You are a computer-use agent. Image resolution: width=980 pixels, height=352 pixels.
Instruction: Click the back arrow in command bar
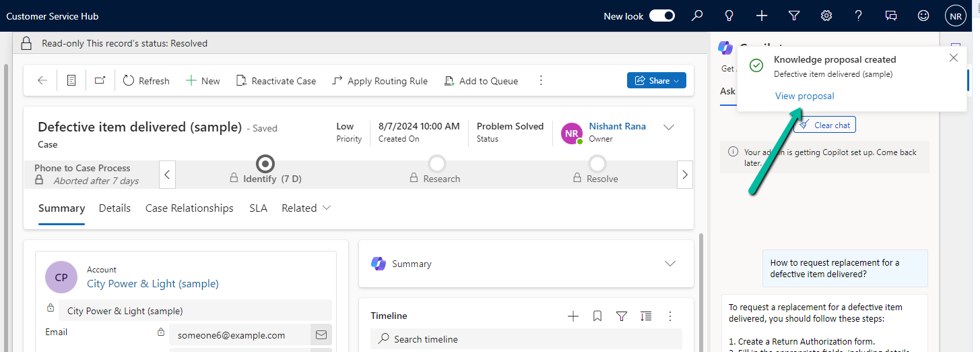[42, 81]
